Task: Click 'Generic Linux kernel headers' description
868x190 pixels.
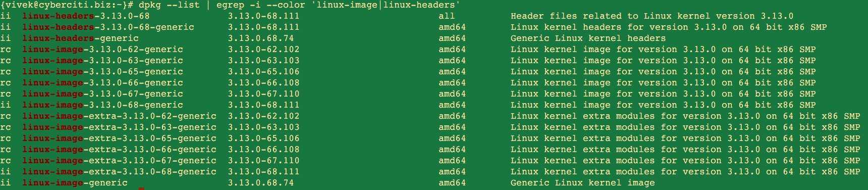Action: pos(588,38)
